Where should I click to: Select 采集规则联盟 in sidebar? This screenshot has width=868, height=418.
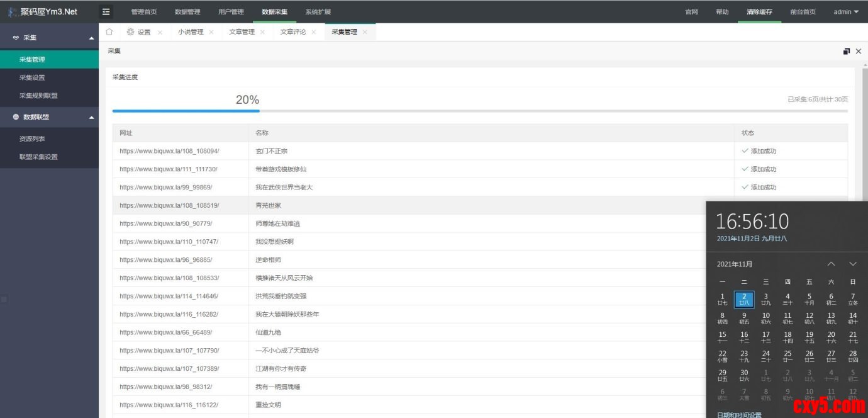[38, 96]
